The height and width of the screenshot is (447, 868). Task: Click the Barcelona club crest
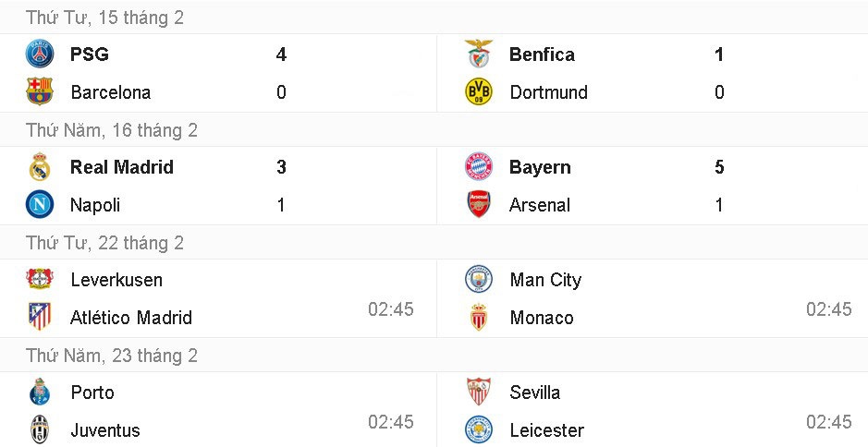(40, 91)
